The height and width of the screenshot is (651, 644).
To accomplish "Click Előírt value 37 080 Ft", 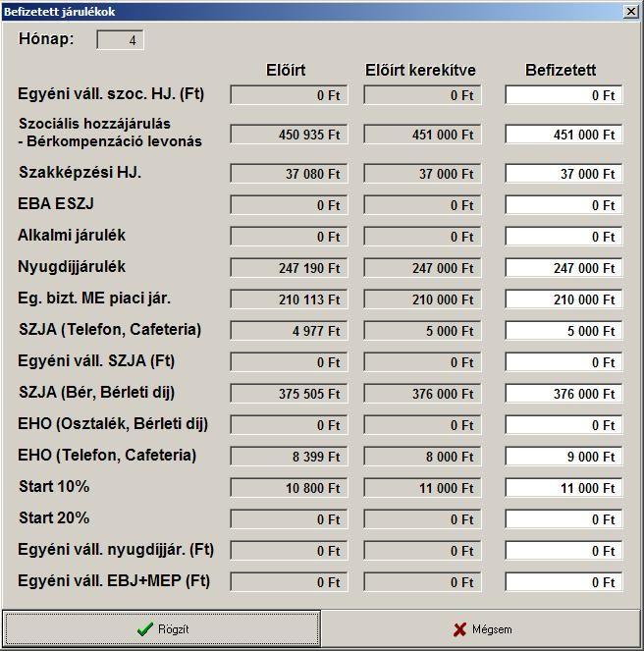I will coord(289,174).
